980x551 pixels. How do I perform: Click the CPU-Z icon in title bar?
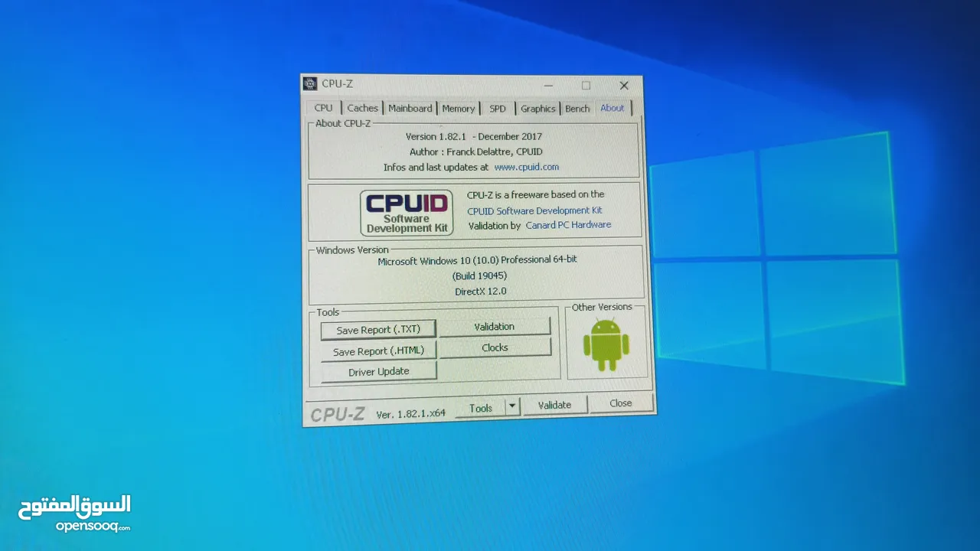(x=310, y=84)
